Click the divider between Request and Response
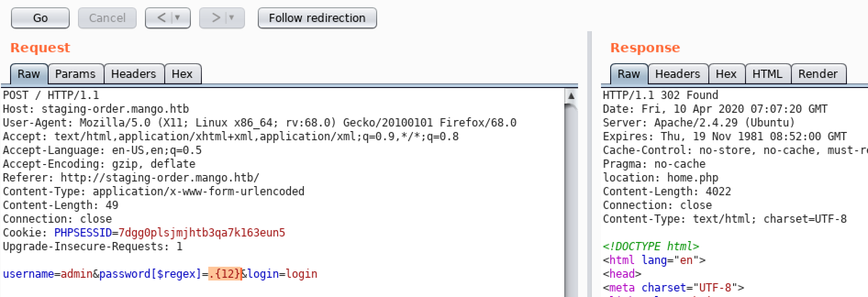This screenshot has width=868, height=297. pyautogui.click(x=590, y=164)
